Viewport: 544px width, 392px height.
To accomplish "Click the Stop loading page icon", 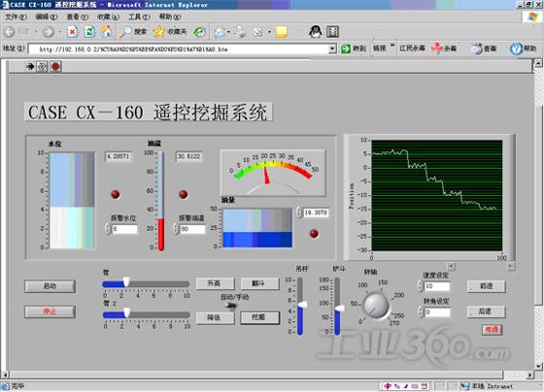I will (x=72, y=32).
